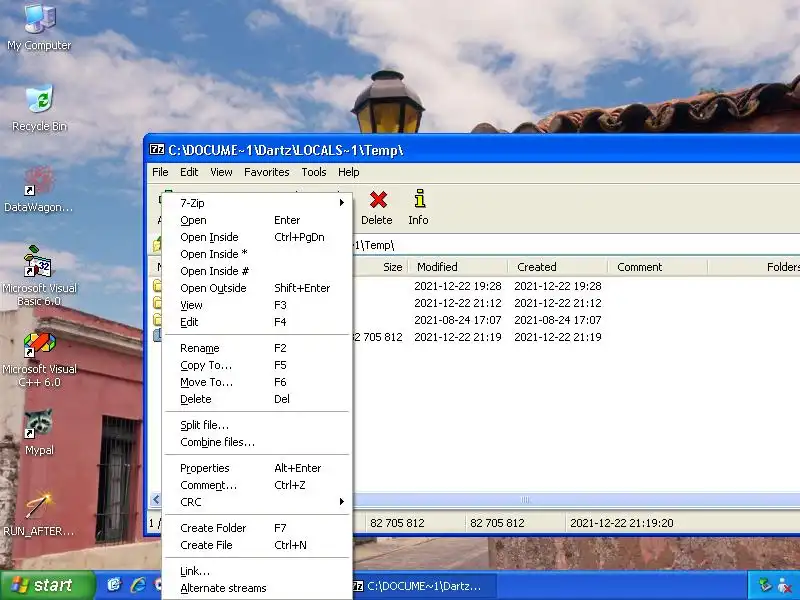Click the yellow Info toolbar icon
The image size is (800, 600).
coord(419,199)
